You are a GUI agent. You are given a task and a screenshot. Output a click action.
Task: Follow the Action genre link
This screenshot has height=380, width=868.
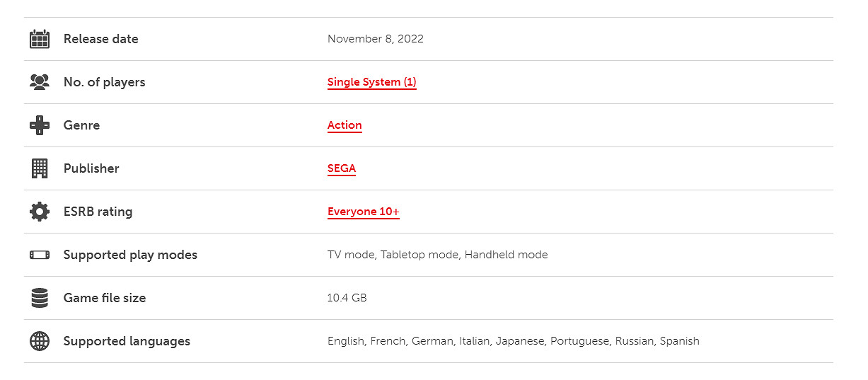345,125
